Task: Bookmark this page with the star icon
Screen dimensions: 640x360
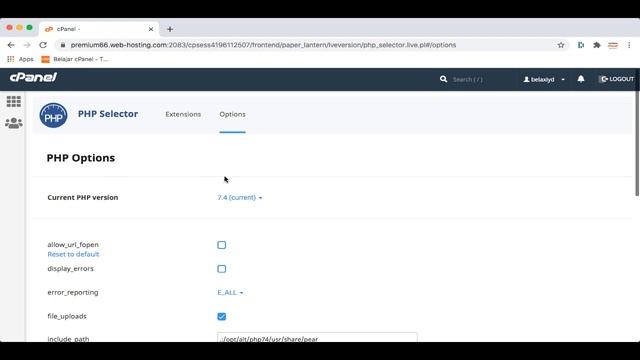Action: (x=561, y=45)
